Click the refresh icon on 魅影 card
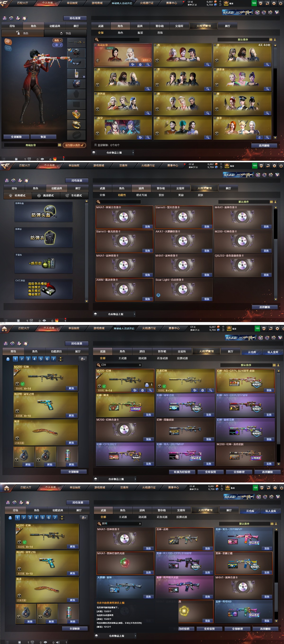 coord(260,137)
